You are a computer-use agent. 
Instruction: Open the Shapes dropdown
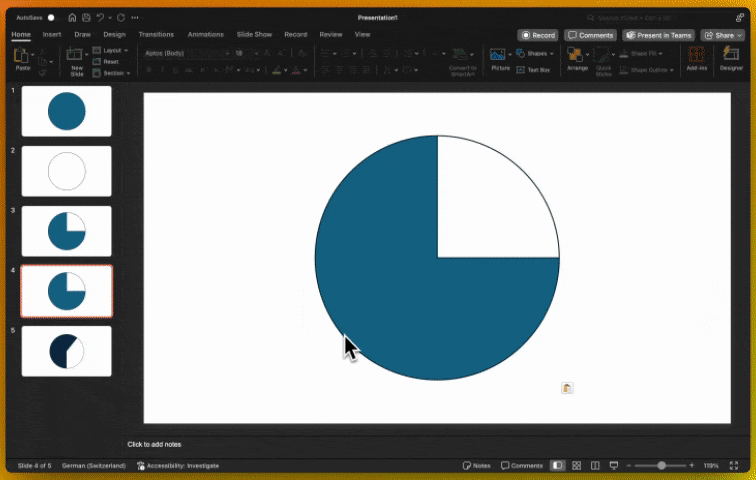tap(535, 53)
